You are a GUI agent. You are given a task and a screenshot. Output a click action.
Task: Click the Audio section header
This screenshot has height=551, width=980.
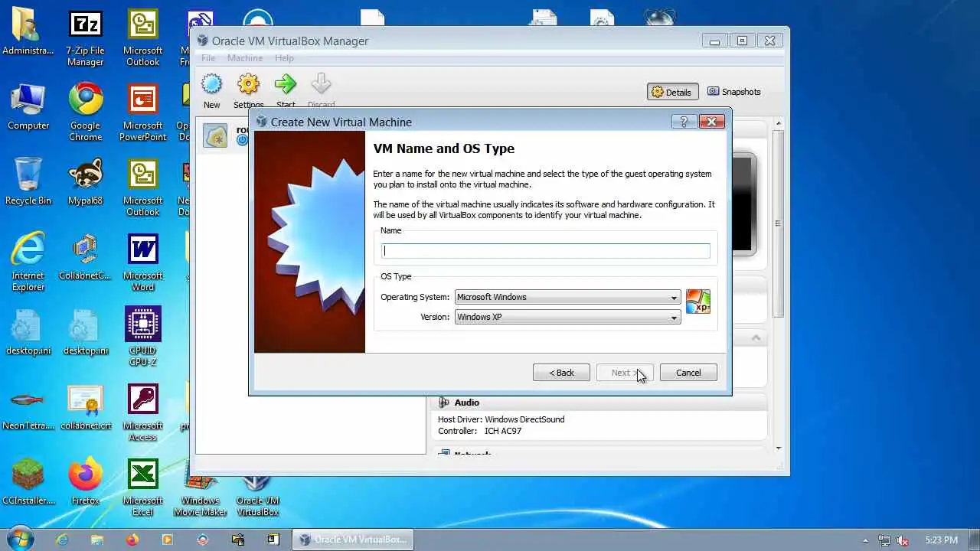[x=466, y=403]
